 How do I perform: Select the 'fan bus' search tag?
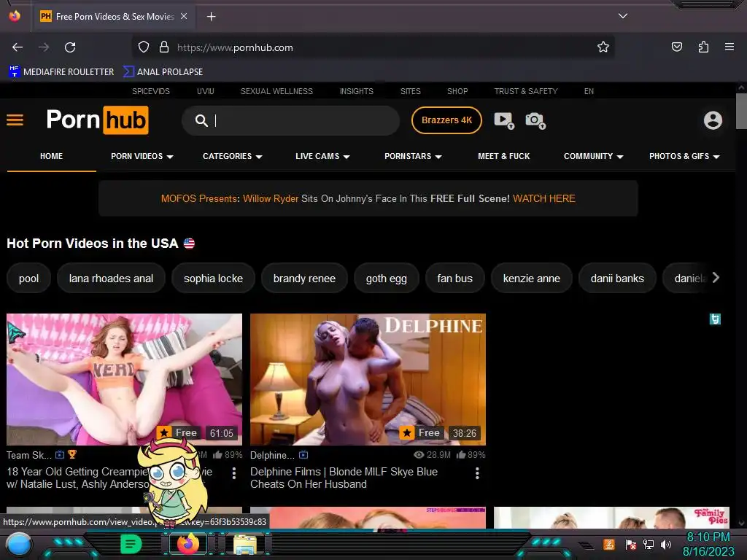[x=454, y=279]
